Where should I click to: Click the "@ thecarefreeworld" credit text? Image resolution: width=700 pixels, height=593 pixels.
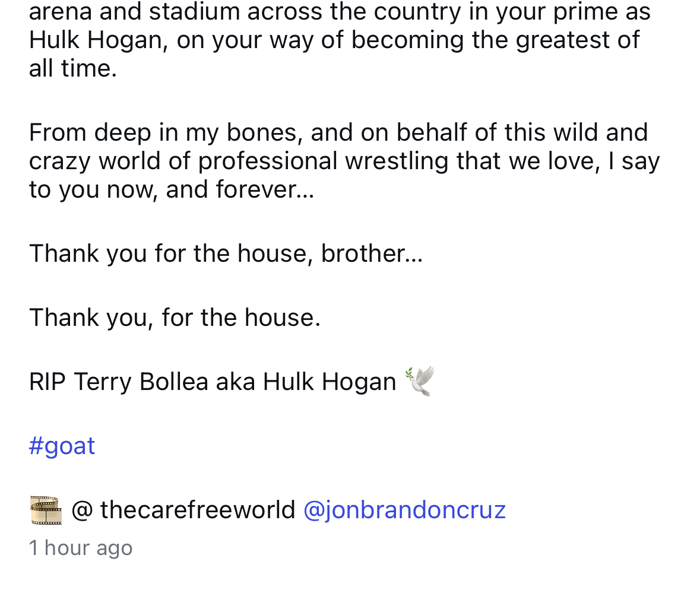click(183, 510)
